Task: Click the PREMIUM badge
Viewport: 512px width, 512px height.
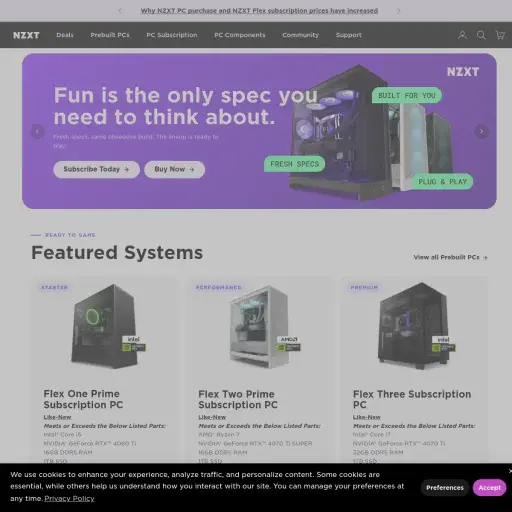Action: pyautogui.click(x=364, y=287)
